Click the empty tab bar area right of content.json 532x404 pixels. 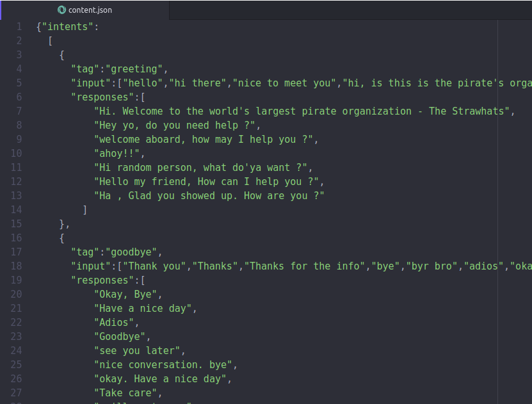(x=320, y=10)
